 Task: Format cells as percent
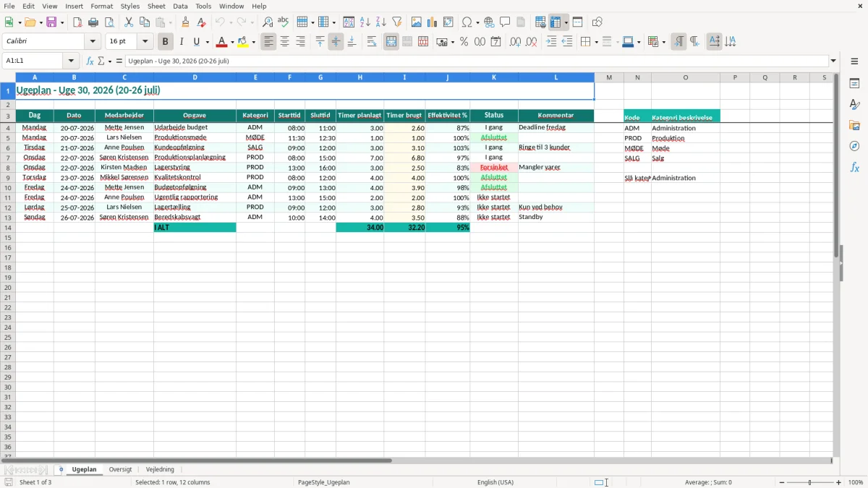(x=464, y=42)
